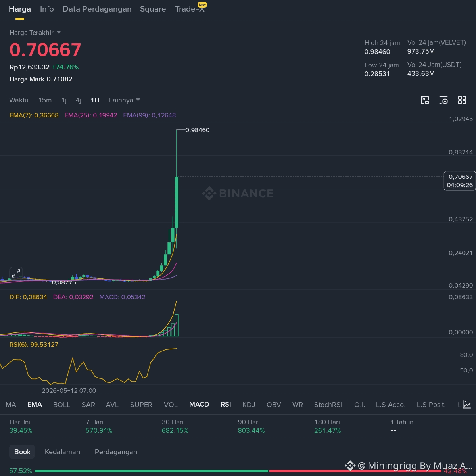Click the Vol 24 Jam(USDT) value
The height and width of the screenshot is (476, 476).
point(421,73)
